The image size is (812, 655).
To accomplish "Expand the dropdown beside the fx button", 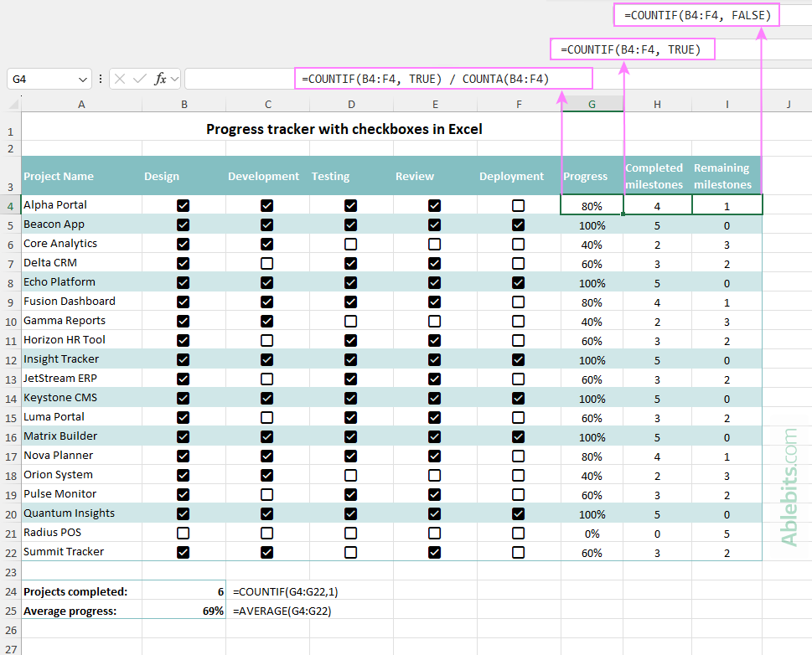I will (174, 78).
